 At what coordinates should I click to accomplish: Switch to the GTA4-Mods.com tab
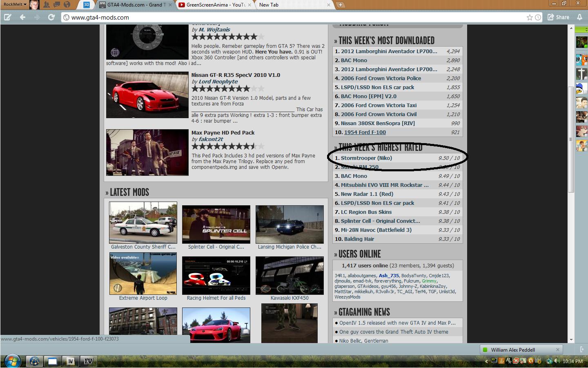pos(136,5)
